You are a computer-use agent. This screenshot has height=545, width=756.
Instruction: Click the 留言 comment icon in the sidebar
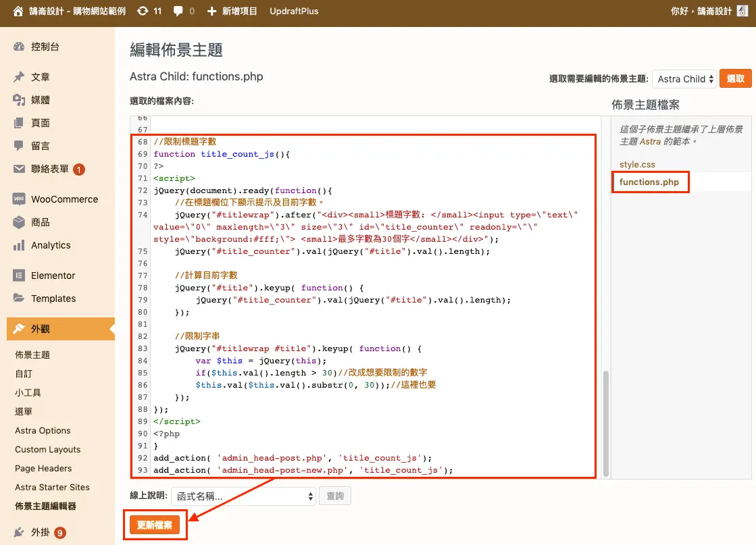tap(19, 145)
